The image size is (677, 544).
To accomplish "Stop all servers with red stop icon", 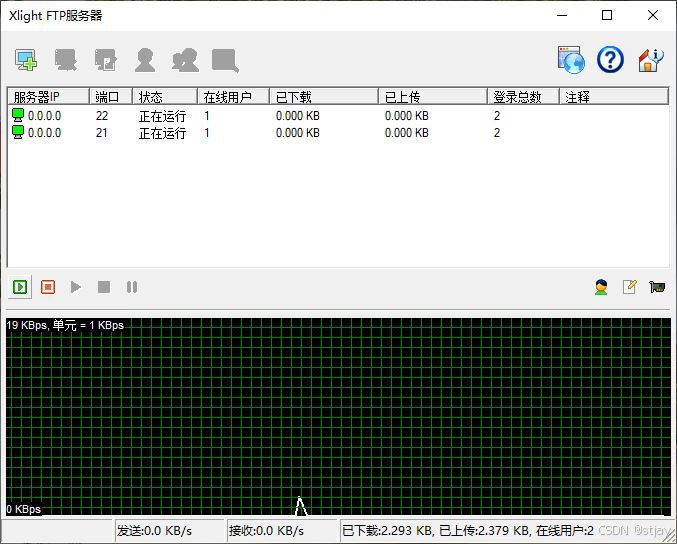I will [x=48, y=287].
